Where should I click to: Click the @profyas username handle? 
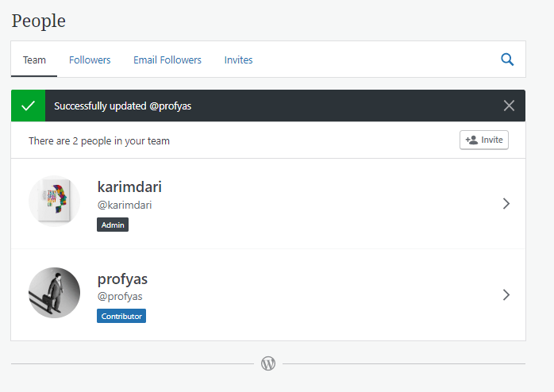pyautogui.click(x=120, y=296)
